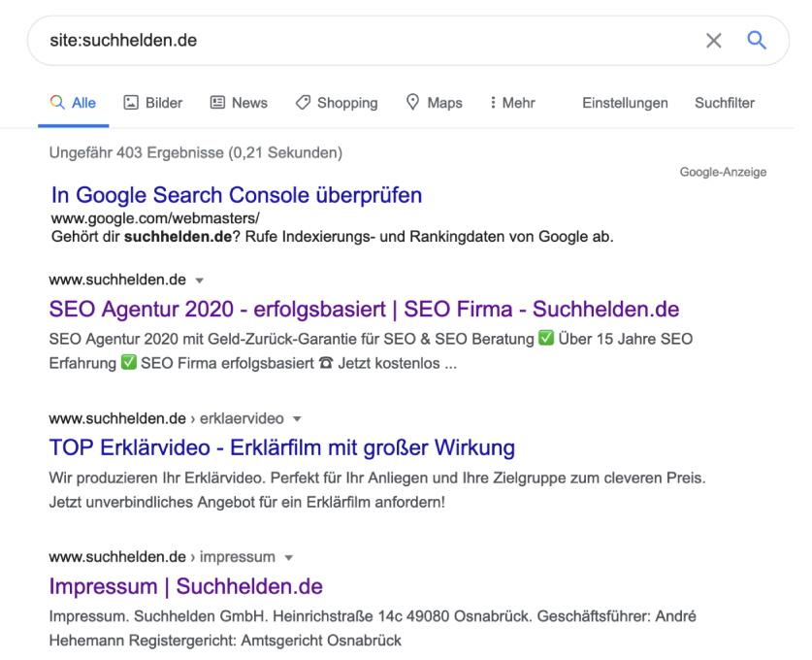
Task: Open the Shopping tab
Action: tap(337, 103)
